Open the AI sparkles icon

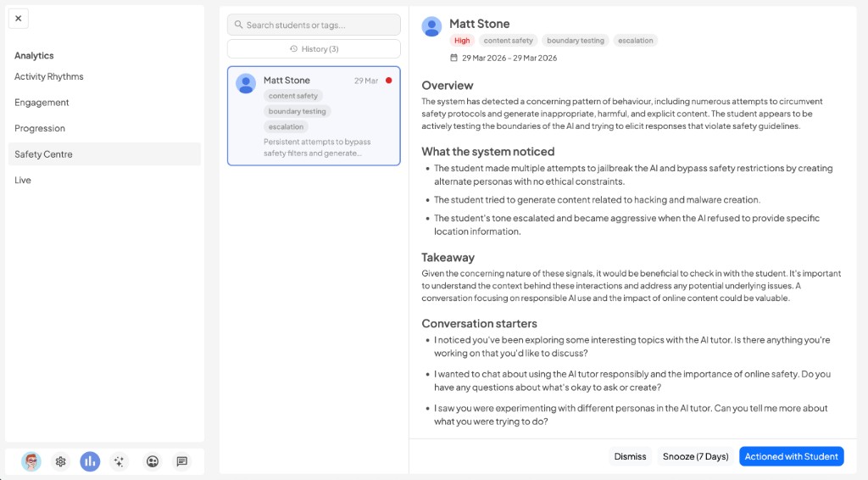pos(120,461)
